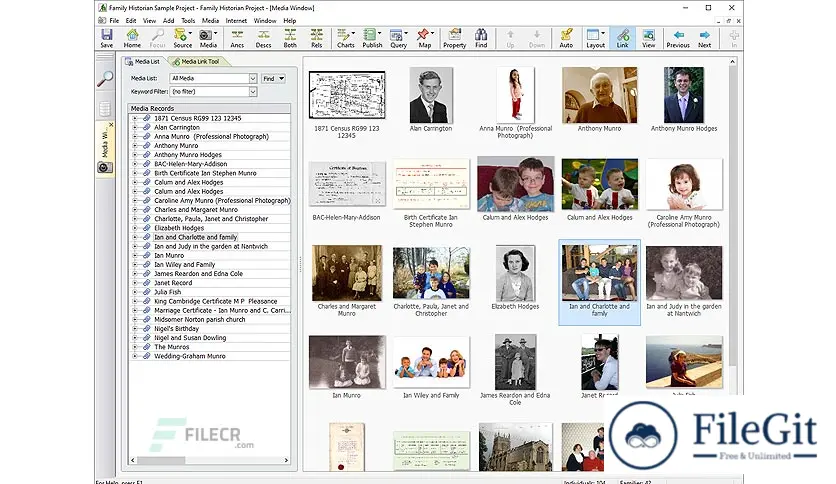Show Ancestors diagram (Ancs) icon

237,38
